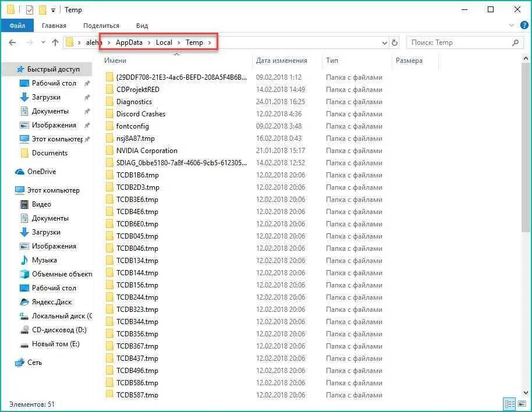The height and width of the screenshot is (412, 532).
Task: Click Local in the address path
Action: click(164, 42)
